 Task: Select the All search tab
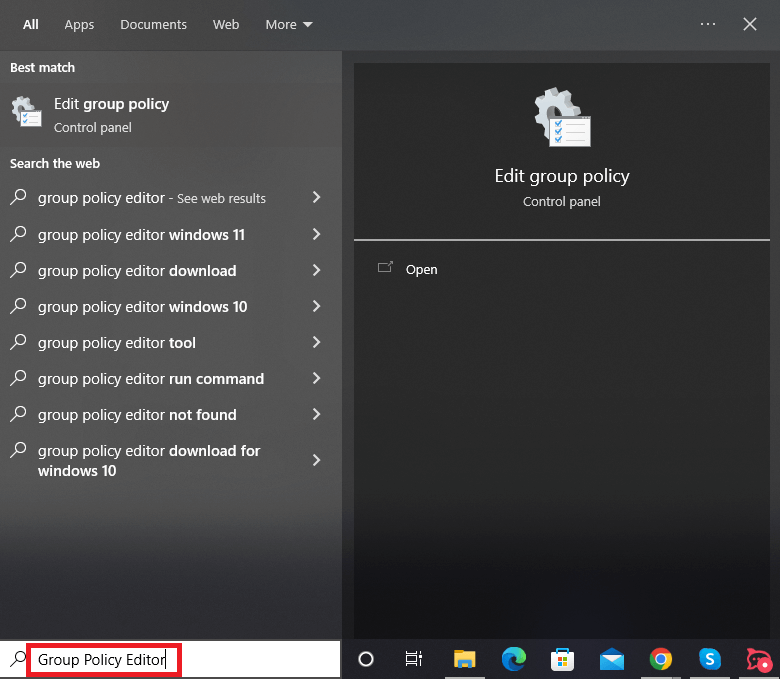coord(30,24)
